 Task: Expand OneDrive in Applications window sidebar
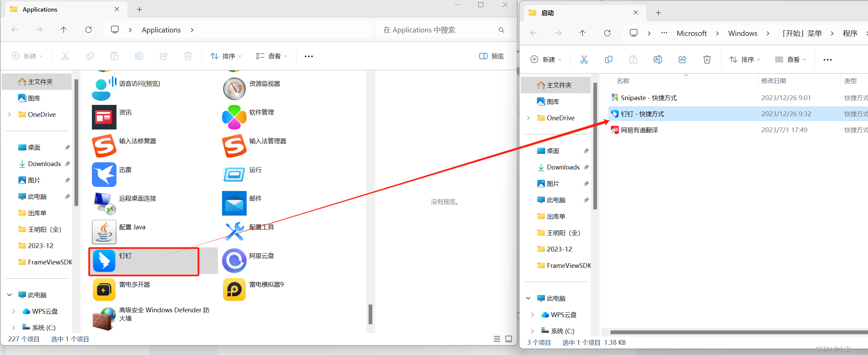[10, 114]
